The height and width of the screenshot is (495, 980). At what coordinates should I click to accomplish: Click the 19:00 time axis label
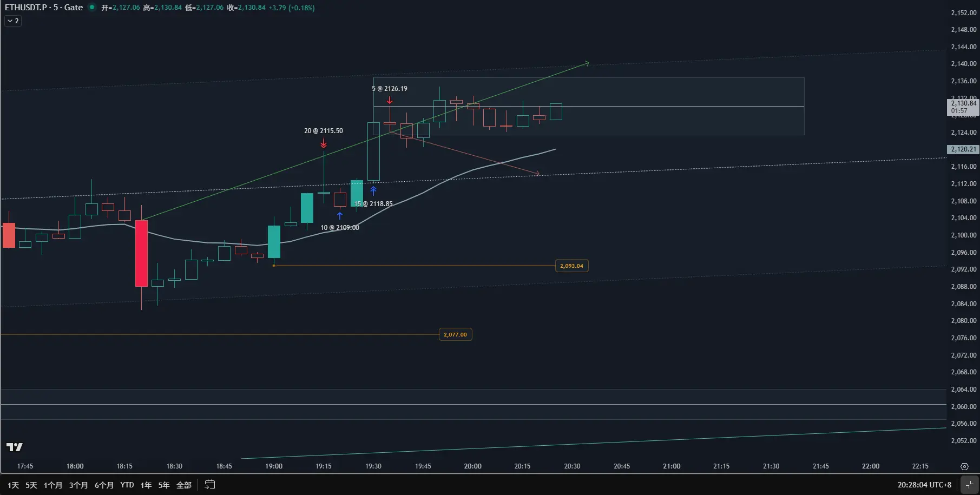pyautogui.click(x=274, y=466)
